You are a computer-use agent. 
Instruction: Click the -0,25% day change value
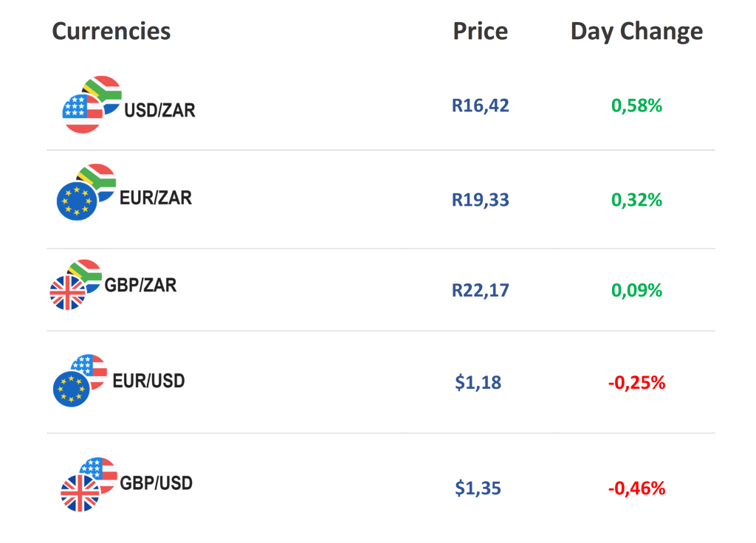pyautogui.click(x=636, y=383)
